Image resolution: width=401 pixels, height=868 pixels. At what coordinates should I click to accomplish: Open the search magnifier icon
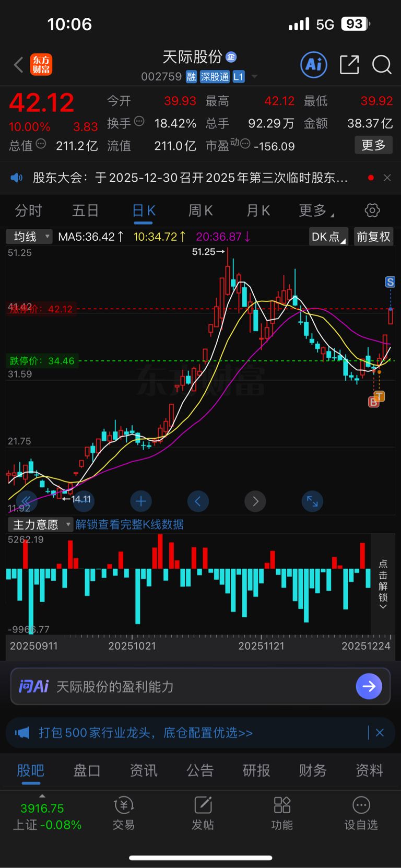[382, 65]
